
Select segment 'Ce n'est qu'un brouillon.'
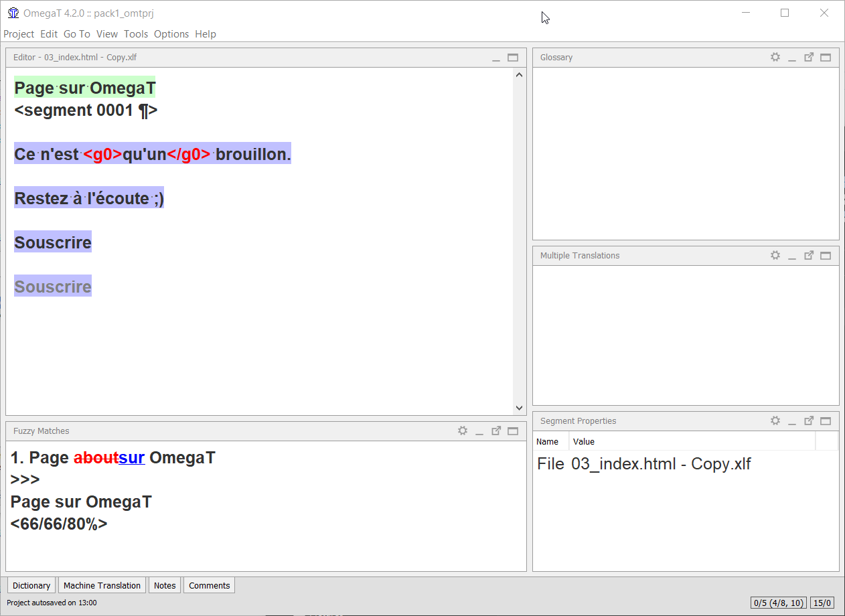point(153,154)
